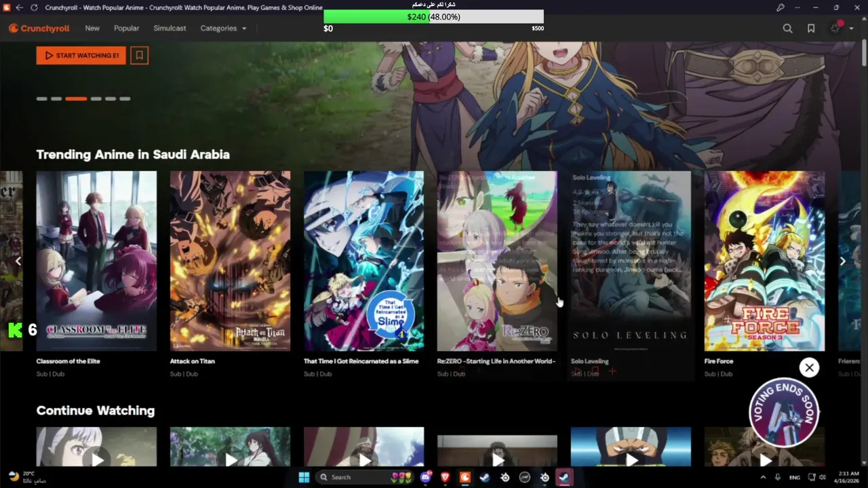Click the tray microphone icon
This screenshot has width=868, height=488.
778,477
